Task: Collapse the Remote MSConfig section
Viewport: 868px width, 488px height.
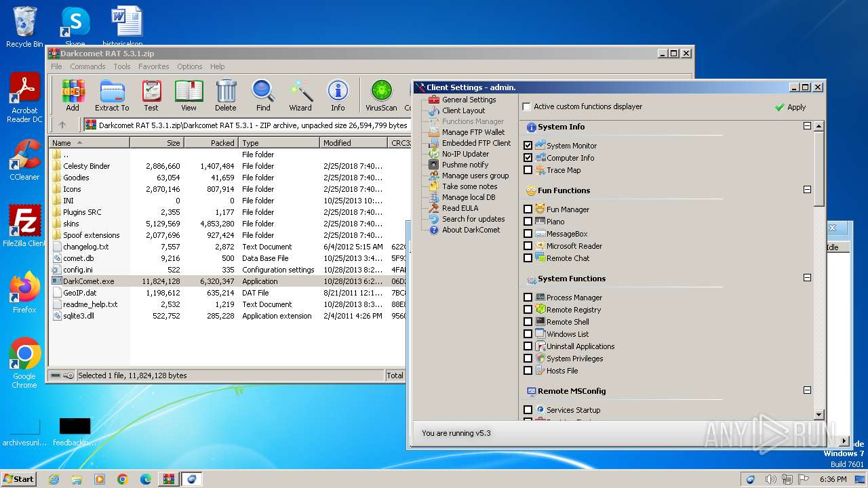Action: click(807, 390)
